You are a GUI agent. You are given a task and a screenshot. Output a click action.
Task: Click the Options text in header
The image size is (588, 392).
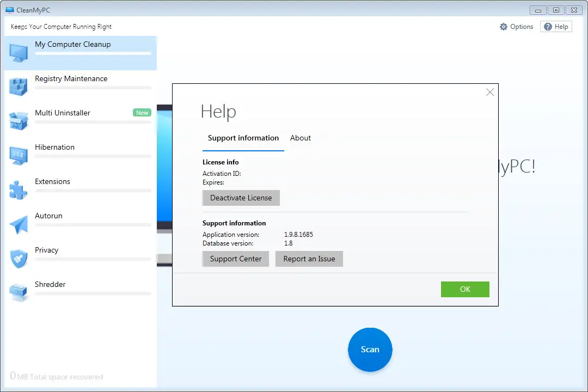522,27
